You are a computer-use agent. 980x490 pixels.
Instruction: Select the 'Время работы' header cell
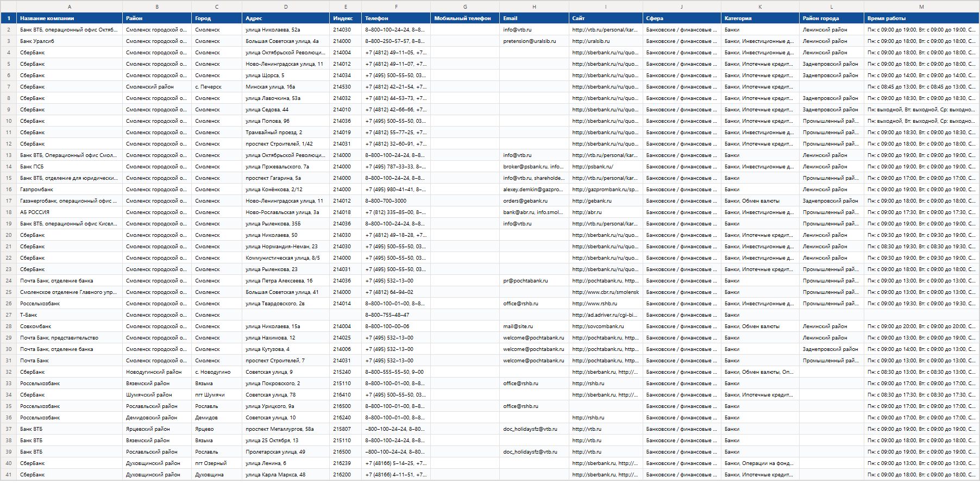921,18
